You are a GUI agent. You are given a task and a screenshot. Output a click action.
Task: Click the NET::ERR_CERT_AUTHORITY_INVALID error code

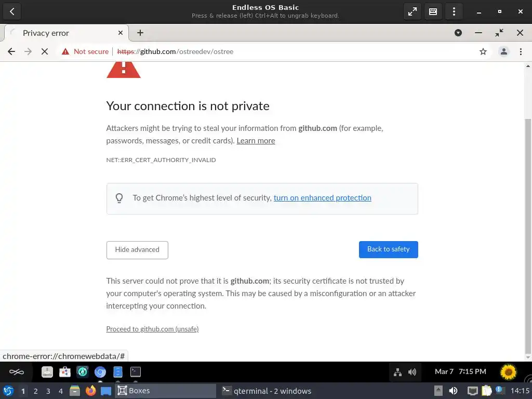click(161, 160)
